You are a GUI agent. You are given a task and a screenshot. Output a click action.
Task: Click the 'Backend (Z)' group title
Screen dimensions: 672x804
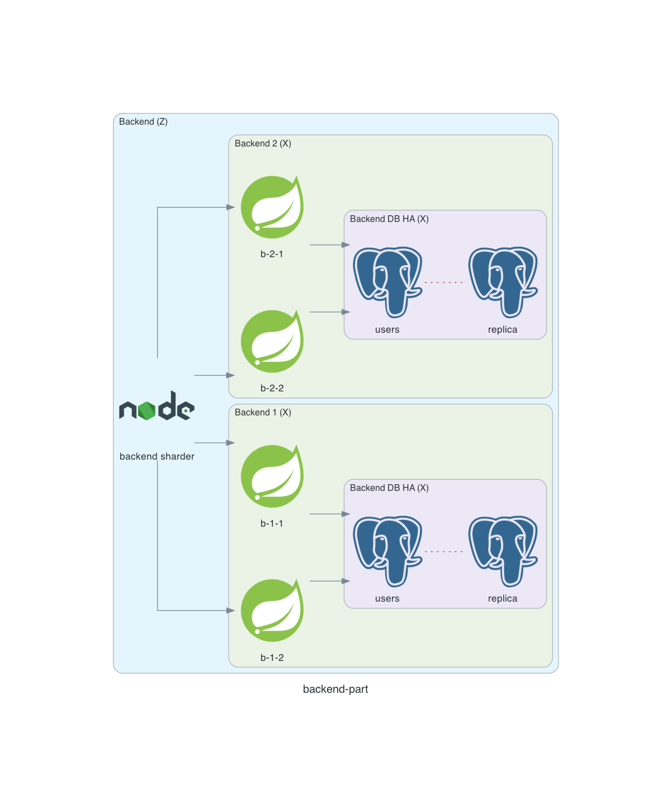click(143, 122)
